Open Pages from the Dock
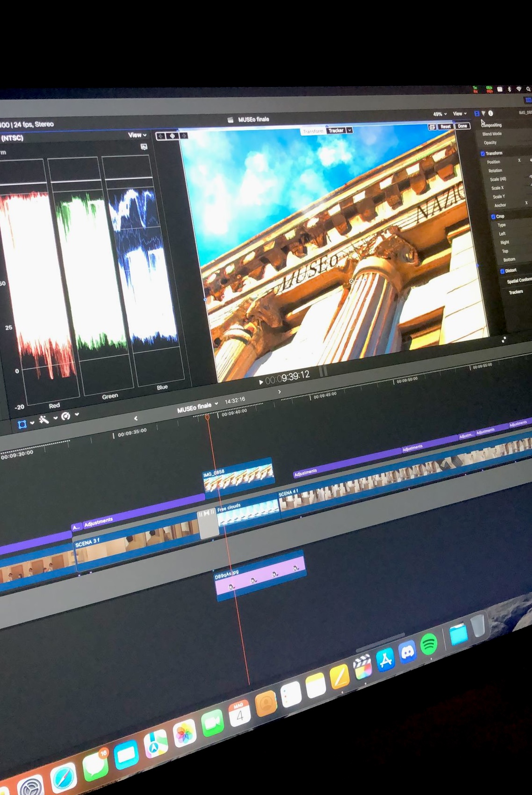Viewport: 532px width, 795px height. point(339,677)
